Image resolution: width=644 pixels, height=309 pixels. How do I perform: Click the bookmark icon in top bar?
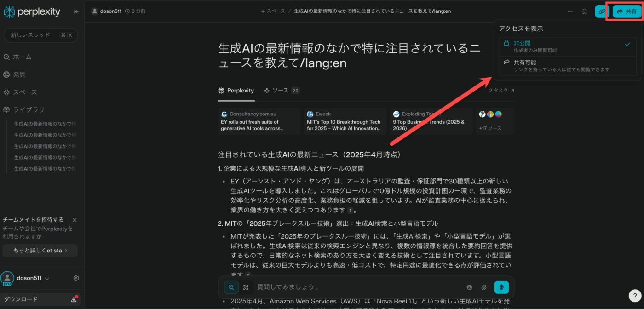pyautogui.click(x=585, y=11)
